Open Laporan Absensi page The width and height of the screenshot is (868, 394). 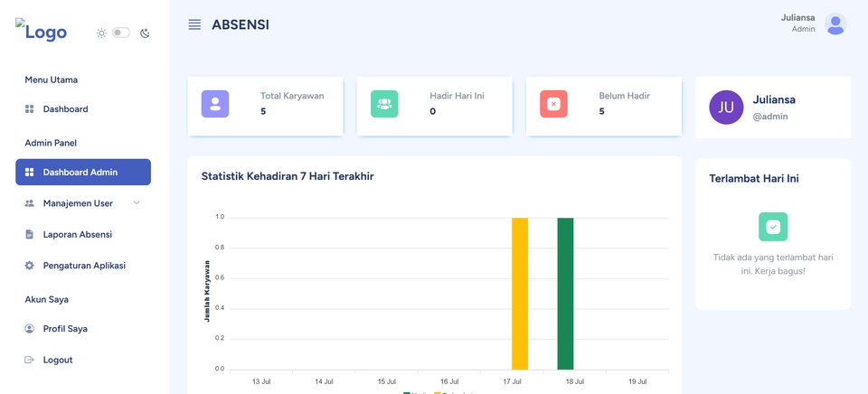click(x=83, y=234)
